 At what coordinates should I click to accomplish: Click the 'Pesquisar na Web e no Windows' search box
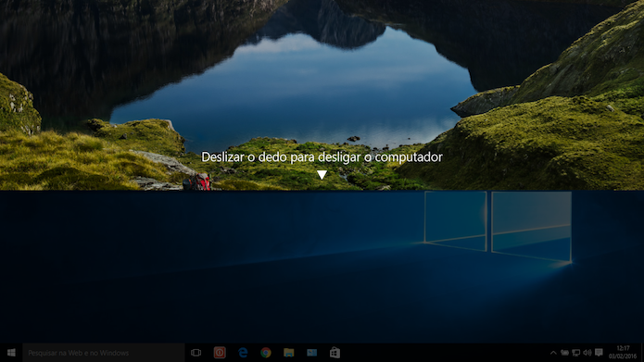point(103,353)
